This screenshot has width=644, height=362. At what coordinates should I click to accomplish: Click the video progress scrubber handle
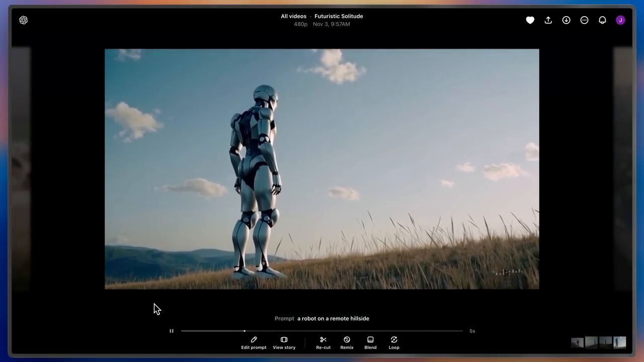[245, 331]
